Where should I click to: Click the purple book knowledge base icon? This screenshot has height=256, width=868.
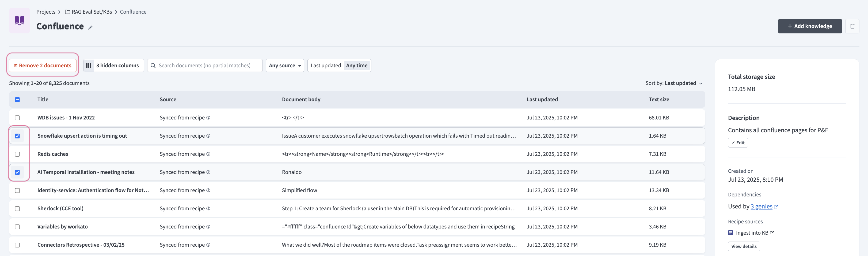coord(20,21)
